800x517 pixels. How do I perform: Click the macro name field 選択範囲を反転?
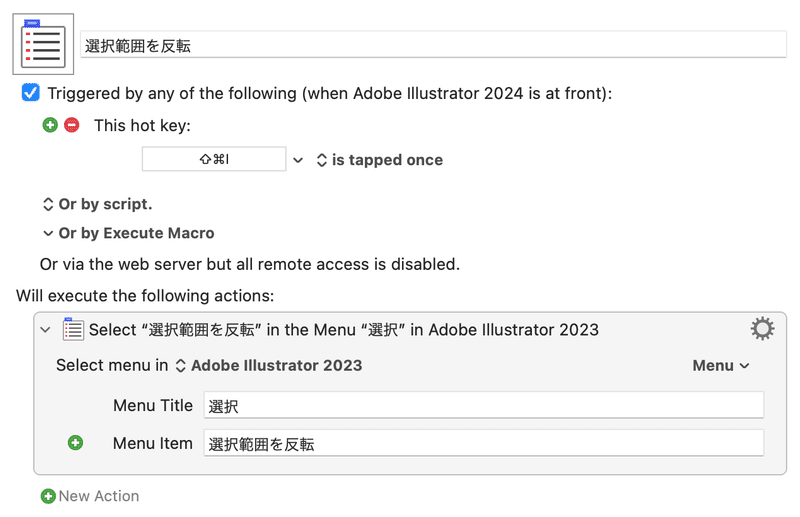click(433, 45)
